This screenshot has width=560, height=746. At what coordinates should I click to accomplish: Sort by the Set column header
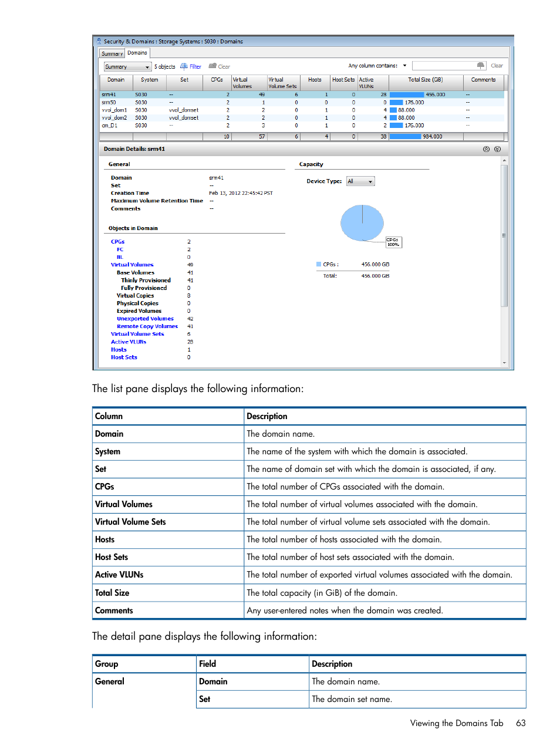184,82
